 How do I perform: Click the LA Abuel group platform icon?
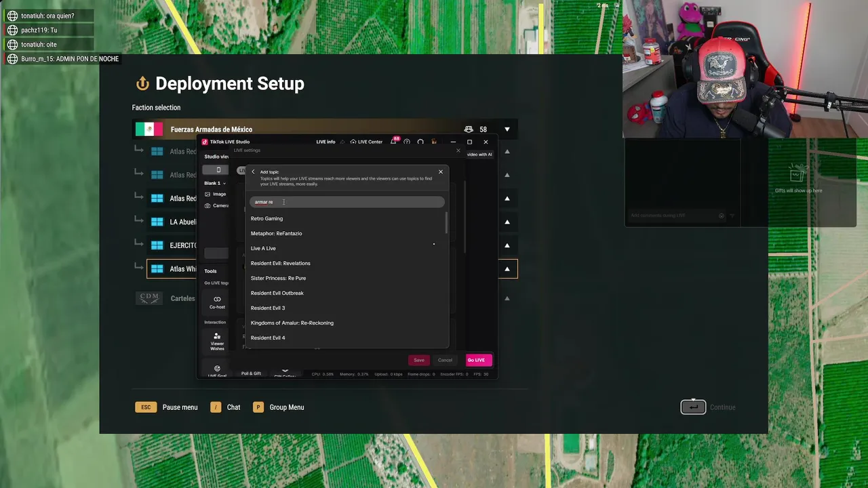pyautogui.click(x=157, y=222)
